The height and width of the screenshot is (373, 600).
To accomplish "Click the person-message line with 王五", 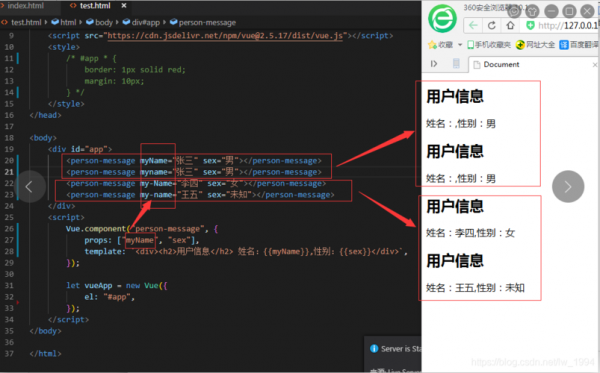I will point(201,195).
